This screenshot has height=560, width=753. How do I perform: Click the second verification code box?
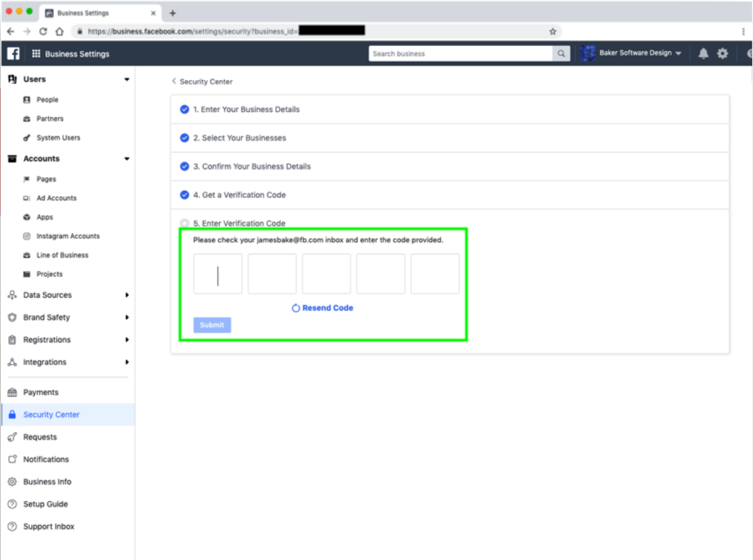coord(272,274)
